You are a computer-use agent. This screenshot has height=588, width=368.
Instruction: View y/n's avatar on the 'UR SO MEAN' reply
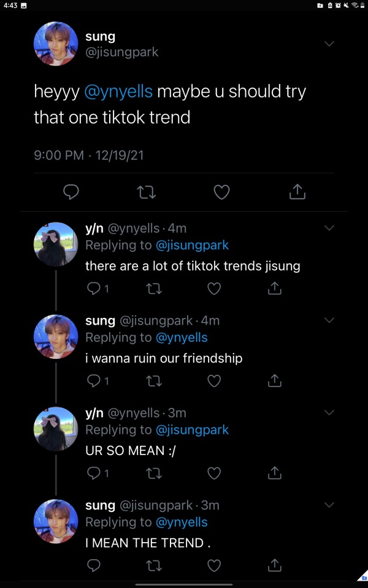[55, 429]
